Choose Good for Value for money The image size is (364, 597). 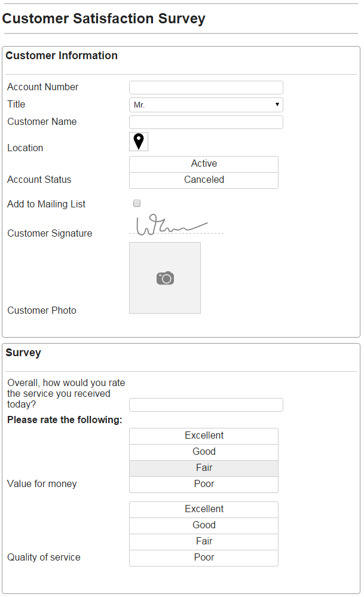(204, 452)
